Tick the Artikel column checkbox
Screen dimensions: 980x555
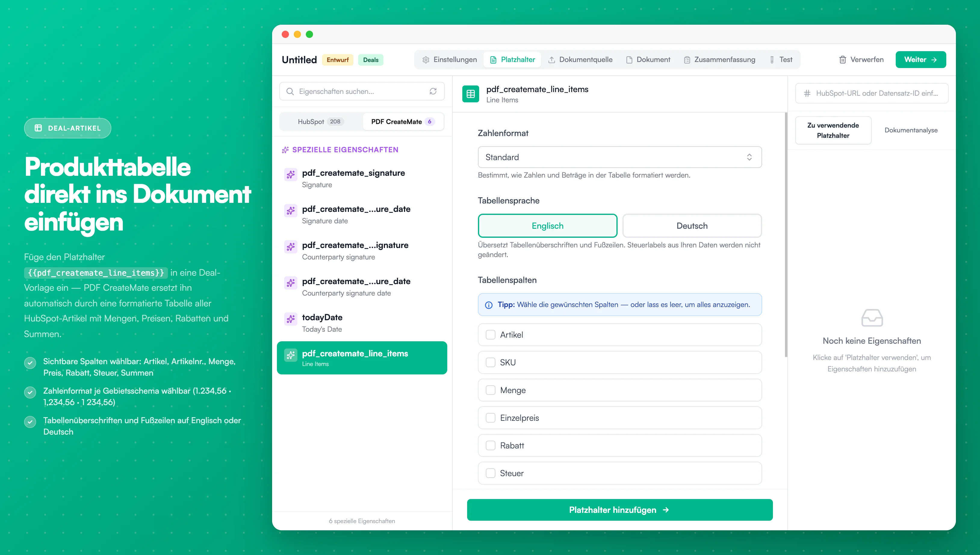(x=491, y=335)
